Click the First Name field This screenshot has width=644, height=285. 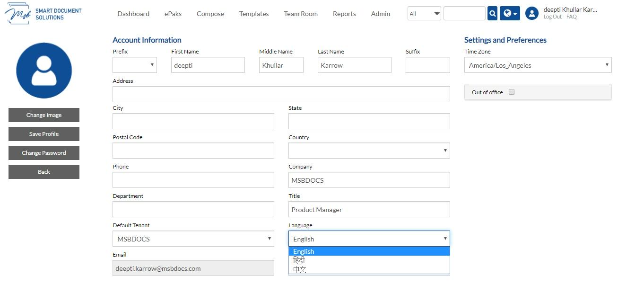(x=208, y=65)
